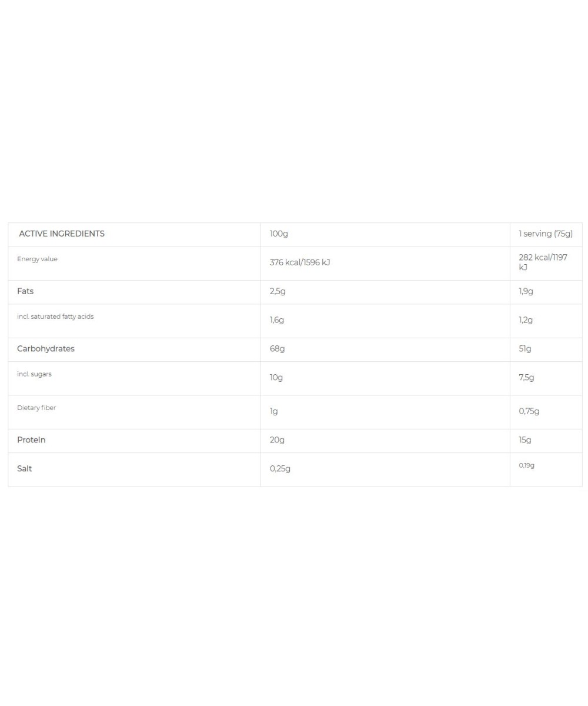This screenshot has width=588, height=706.
Task: Click the 282 kcal/1197 kJ serving value
Action: 543,262
